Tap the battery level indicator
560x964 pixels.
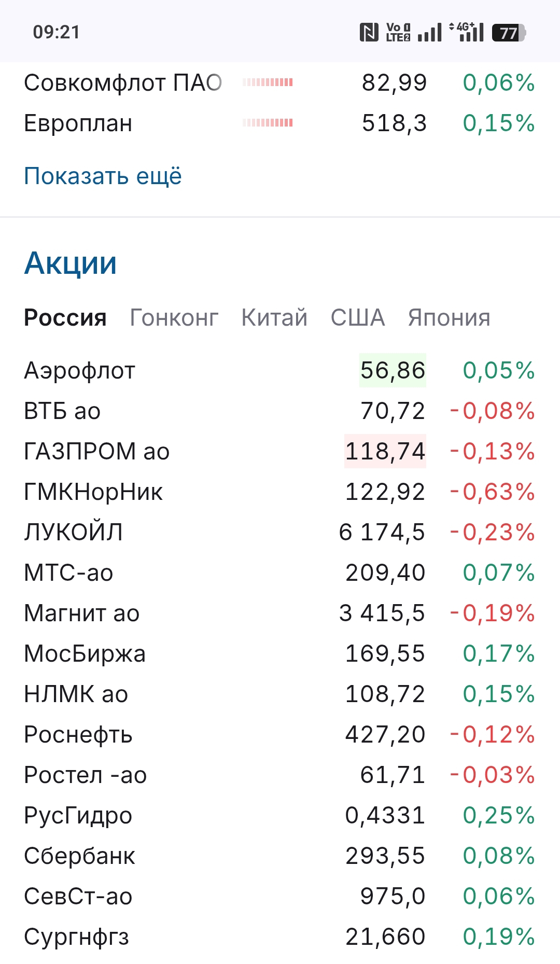point(509,33)
